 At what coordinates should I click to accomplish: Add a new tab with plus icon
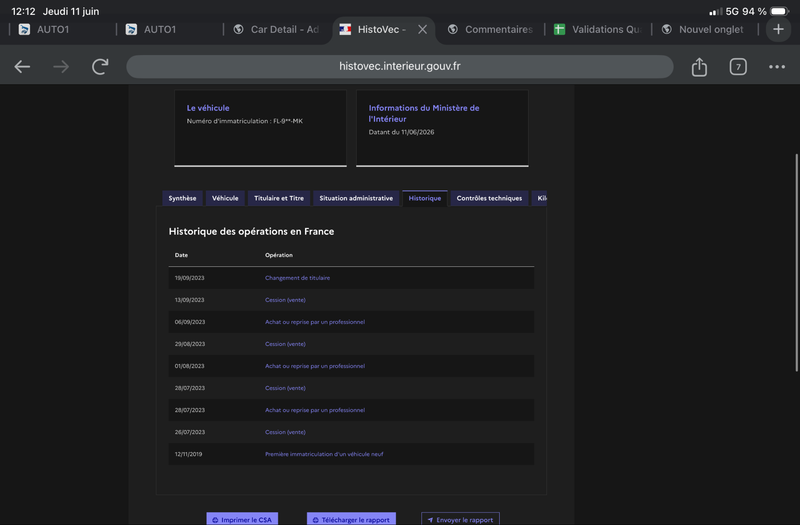point(778,29)
